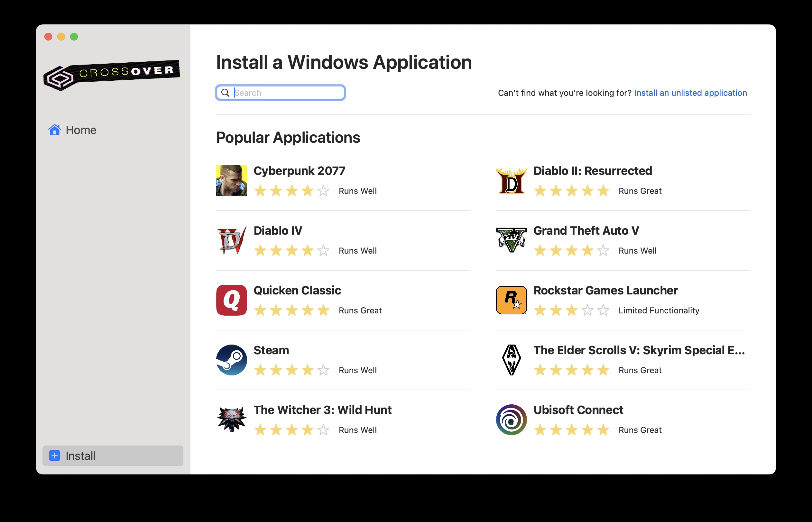Click the Quicken Classic red Q icon

pyautogui.click(x=231, y=300)
